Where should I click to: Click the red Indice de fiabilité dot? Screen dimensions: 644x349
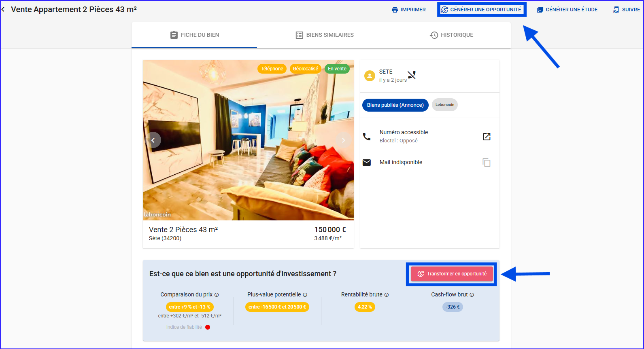pyautogui.click(x=208, y=327)
